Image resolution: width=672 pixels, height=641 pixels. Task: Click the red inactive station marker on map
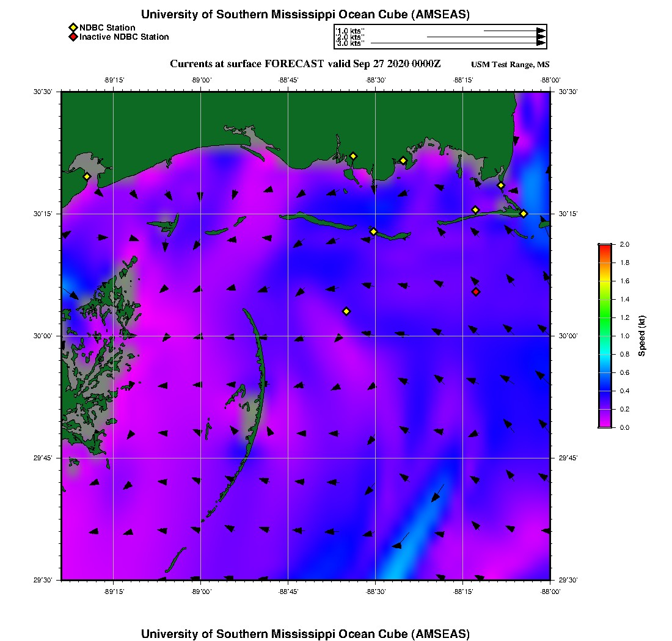point(476,292)
